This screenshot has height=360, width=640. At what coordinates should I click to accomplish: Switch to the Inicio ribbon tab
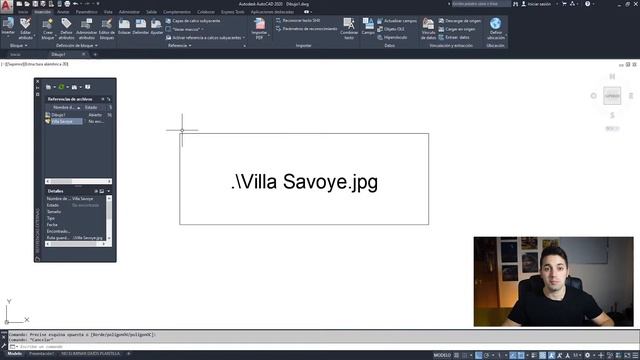(x=23, y=12)
